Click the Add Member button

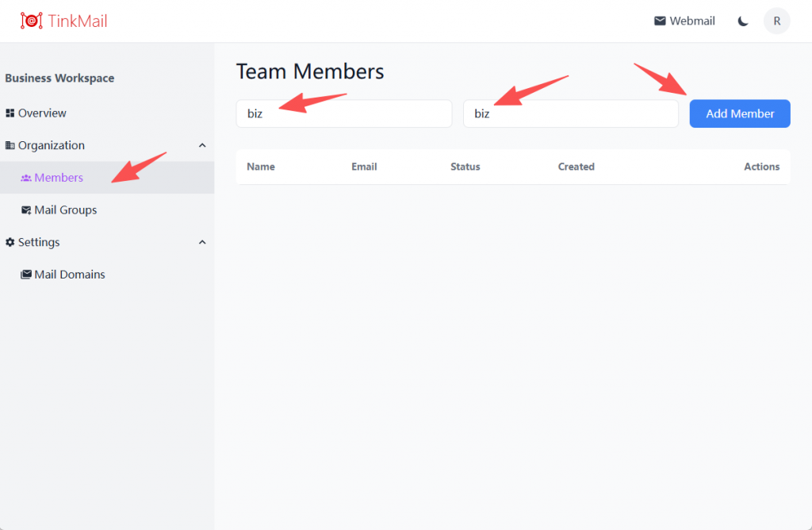tap(740, 113)
